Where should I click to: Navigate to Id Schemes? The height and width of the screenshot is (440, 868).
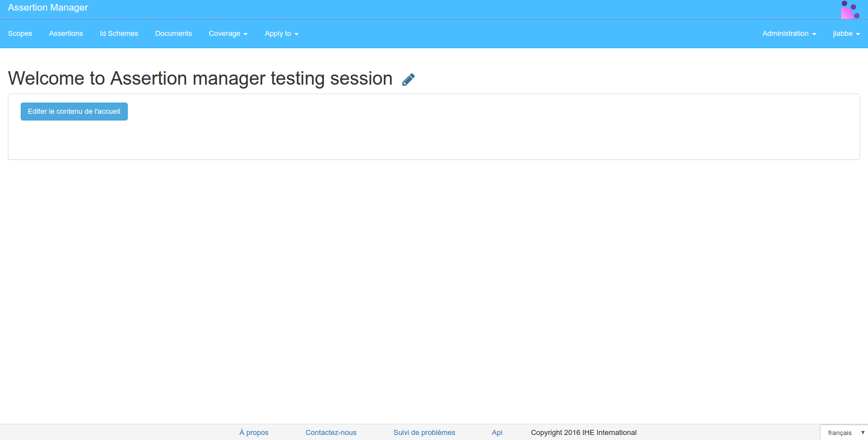pyautogui.click(x=119, y=34)
